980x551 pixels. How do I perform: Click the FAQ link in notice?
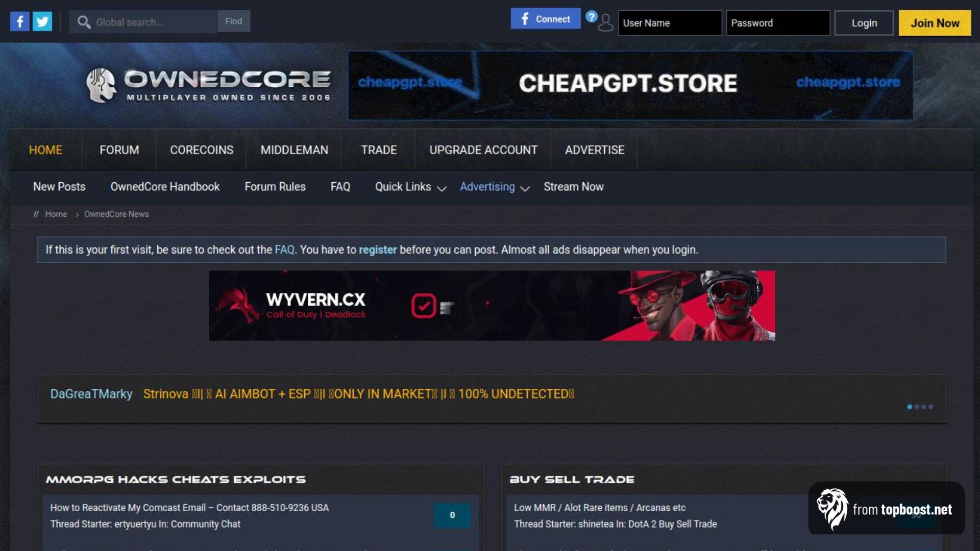tap(284, 250)
